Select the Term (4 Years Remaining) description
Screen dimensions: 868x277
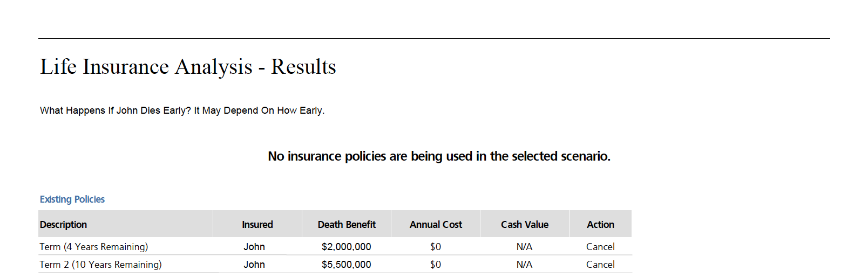(x=94, y=247)
